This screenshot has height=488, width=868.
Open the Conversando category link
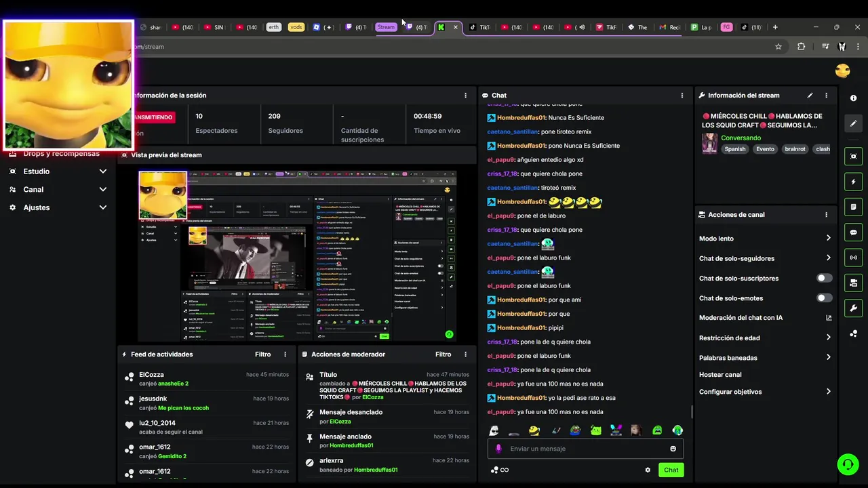[x=741, y=138]
